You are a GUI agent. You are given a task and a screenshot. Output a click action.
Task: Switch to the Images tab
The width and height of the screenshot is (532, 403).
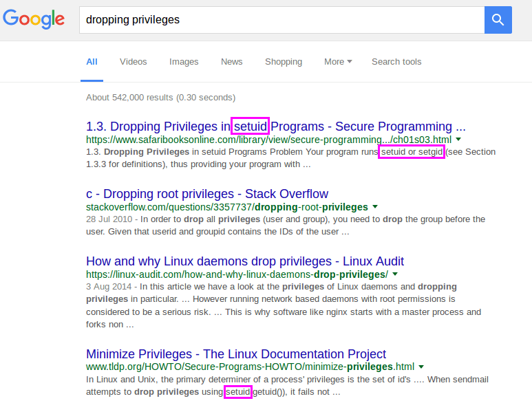[x=184, y=62]
